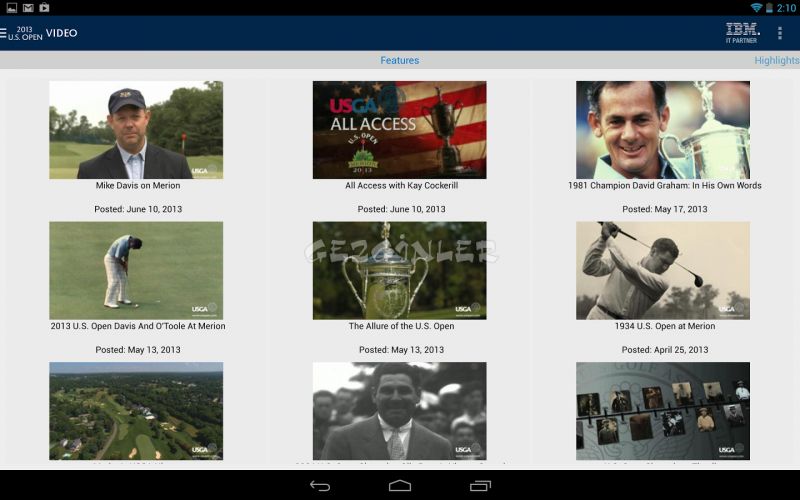Switch to the Highlights tab
Screen dimensions: 800x500
point(776,61)
